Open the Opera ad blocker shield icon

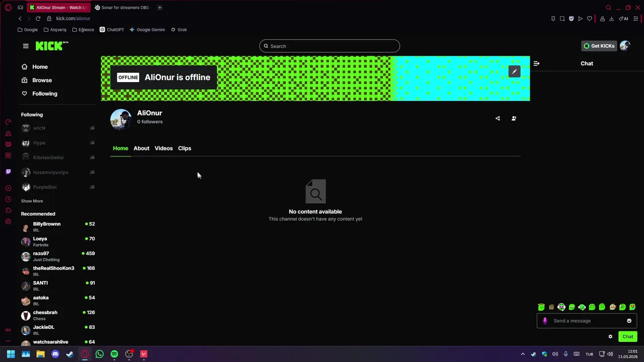coord(571,19)
